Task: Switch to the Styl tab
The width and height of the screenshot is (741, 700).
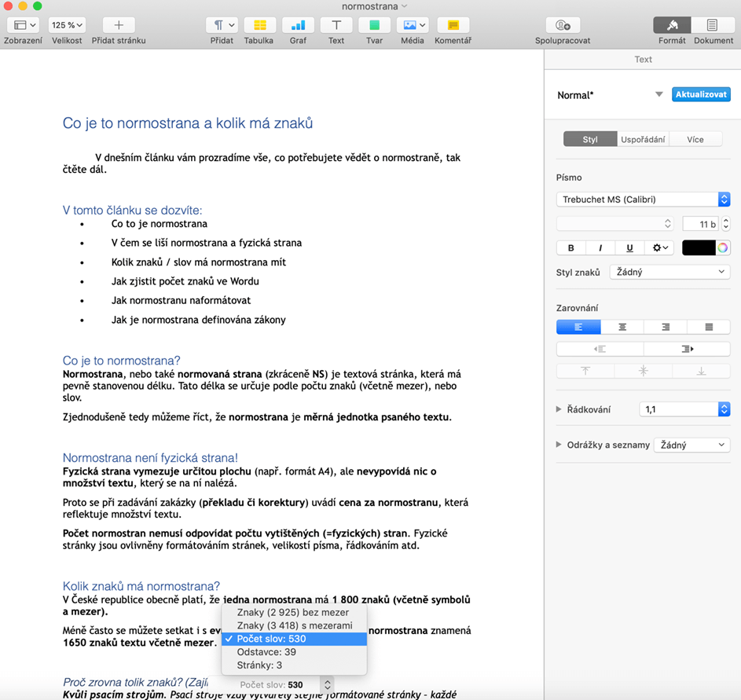Action: (590, 139)
